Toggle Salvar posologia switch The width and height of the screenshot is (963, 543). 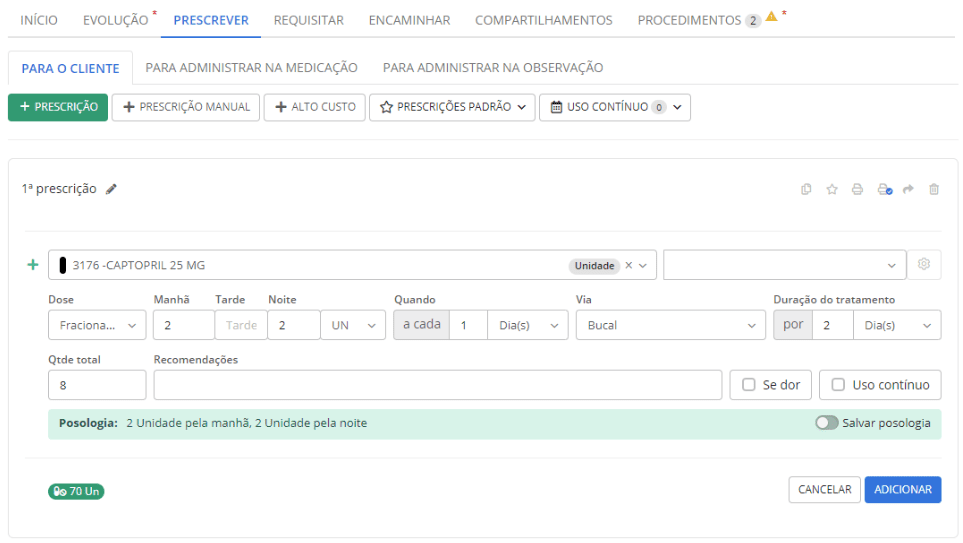827,423
